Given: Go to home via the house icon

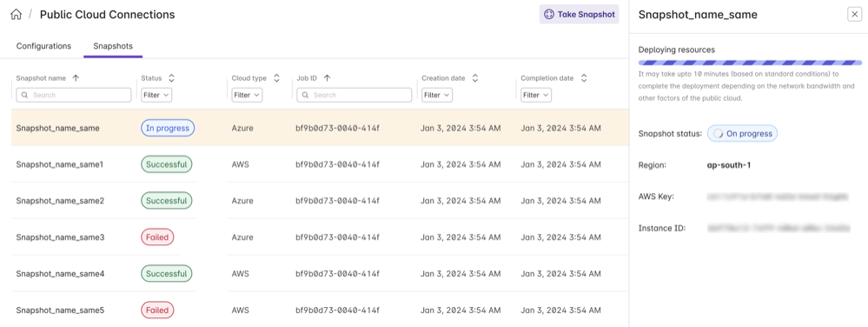Looking at the screenshot, I should tap(16, 15).
